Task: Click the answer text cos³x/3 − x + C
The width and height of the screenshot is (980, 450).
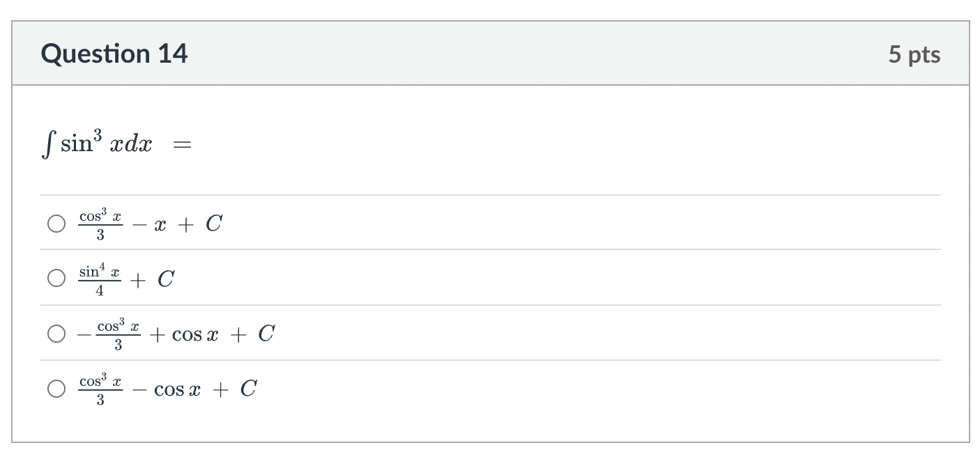Action: tap(150, 224)
